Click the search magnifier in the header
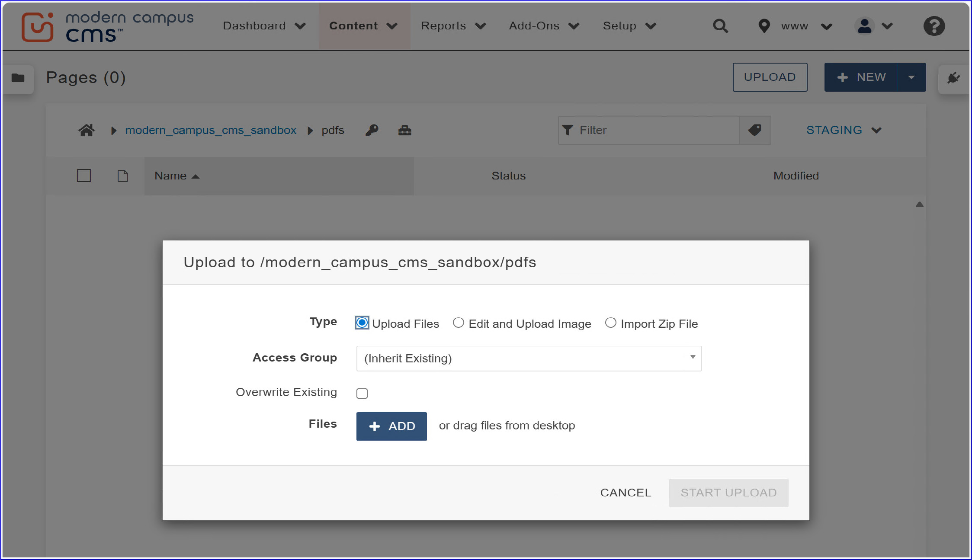This screenshot has height=560, width=972. coord(720,26)
